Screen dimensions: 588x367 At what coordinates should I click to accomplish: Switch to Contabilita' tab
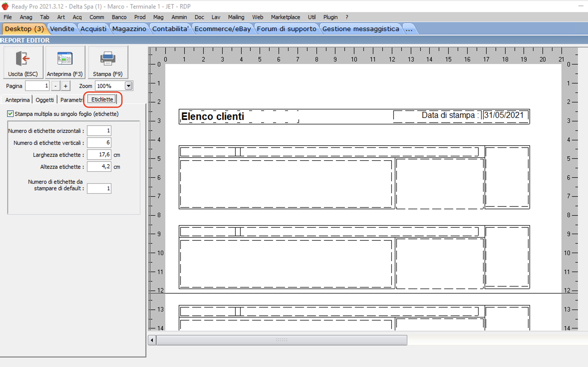click(170, 29)
